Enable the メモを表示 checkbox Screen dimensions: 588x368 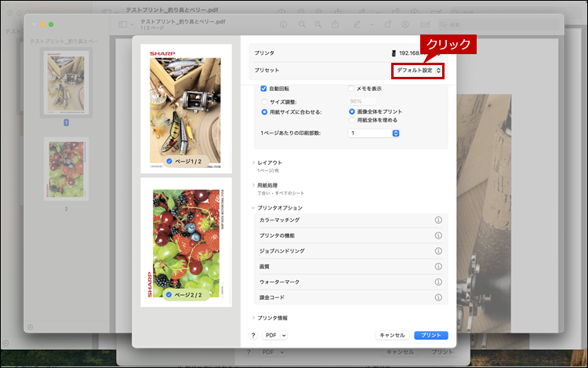[352, 89]
